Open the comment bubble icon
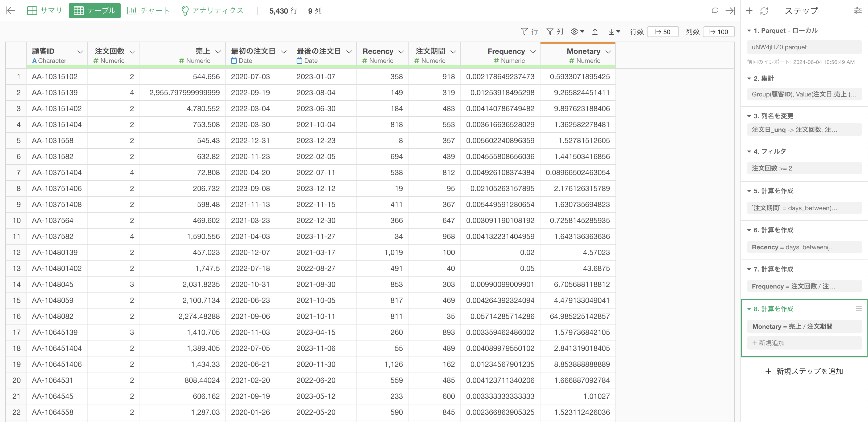The width and height of the screenshot is (868, 422). point(714,10)
